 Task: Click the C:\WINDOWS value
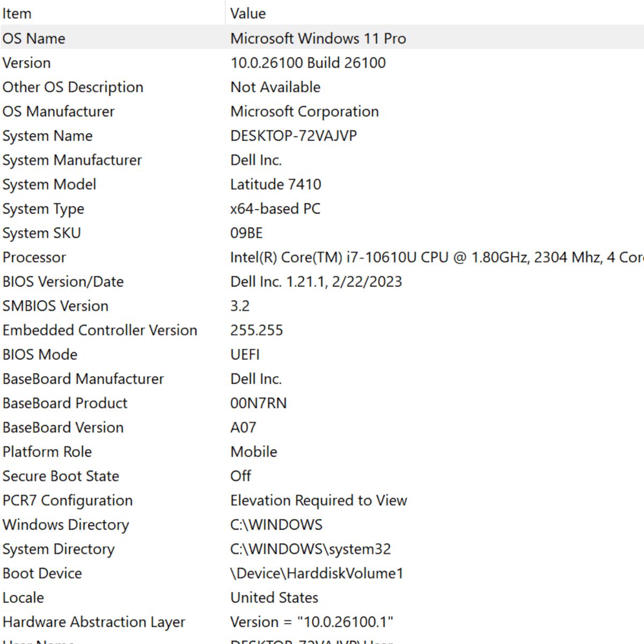click(x=276, y=525)
